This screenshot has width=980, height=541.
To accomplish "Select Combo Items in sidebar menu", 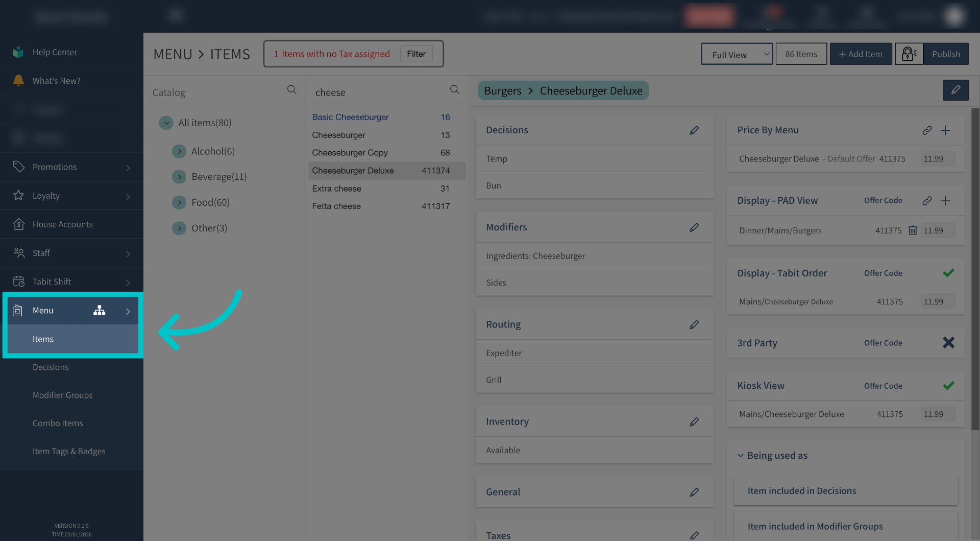I will 58,423.
